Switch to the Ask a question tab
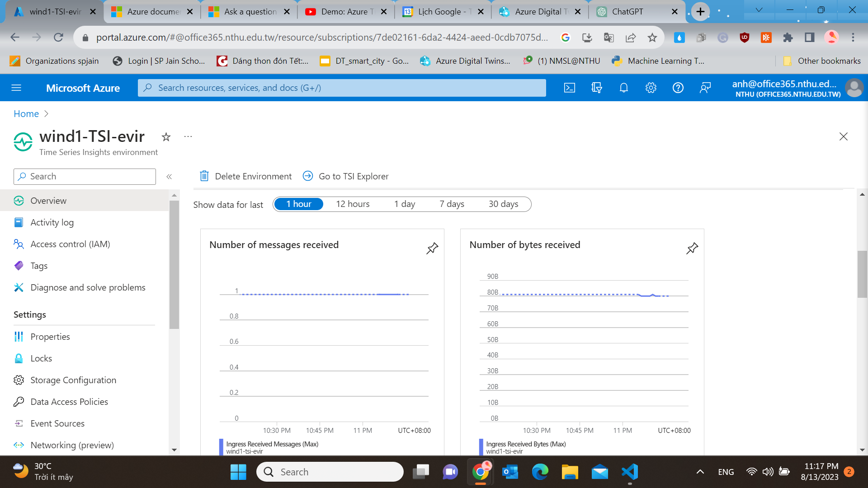 tap(250, 12)
